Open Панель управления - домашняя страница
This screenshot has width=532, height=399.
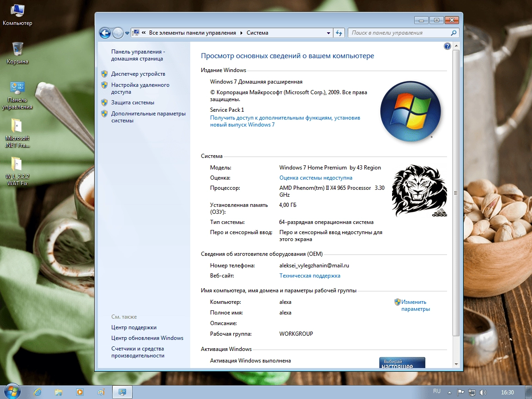tap(138, 55)
